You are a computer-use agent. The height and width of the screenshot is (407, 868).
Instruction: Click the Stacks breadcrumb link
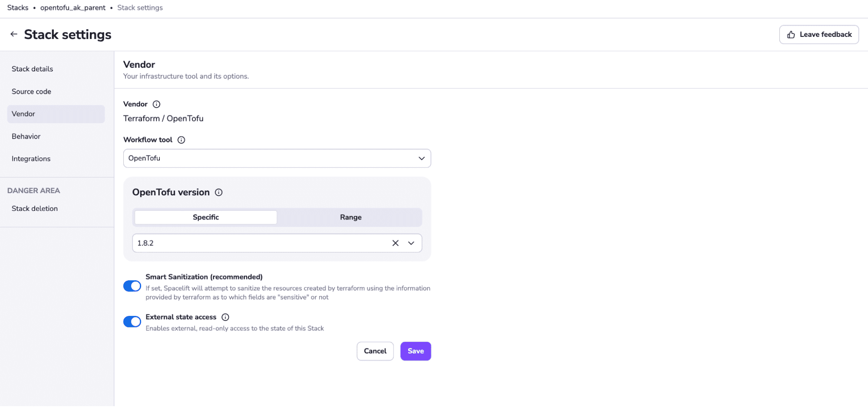[18, 8]
